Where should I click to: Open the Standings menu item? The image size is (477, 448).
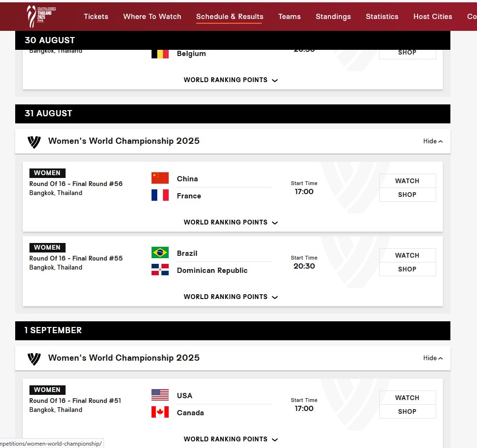tap(333, 17)
